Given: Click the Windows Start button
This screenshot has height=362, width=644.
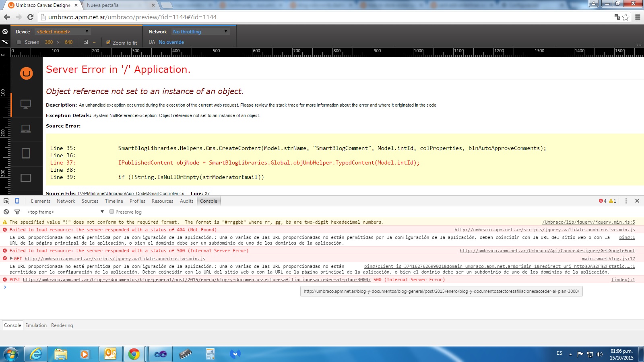Looking at the screenshot, I should 11,354.
